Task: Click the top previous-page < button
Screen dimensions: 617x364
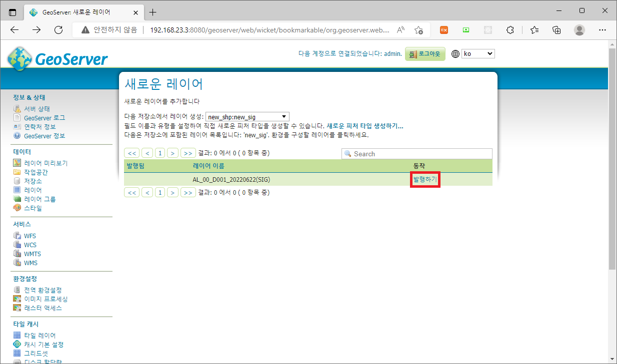Action: point(147,153)
